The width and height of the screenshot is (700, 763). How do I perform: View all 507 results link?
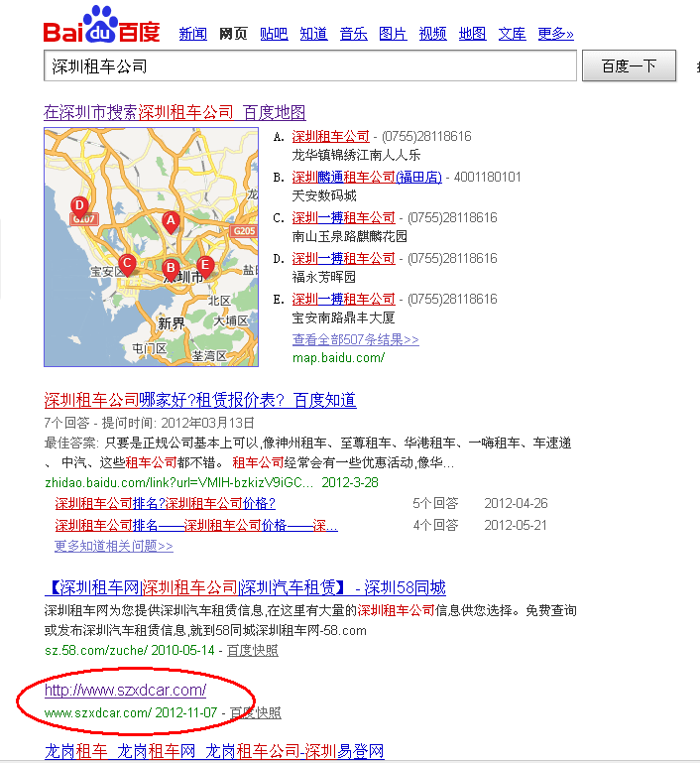tap(355, 339)
